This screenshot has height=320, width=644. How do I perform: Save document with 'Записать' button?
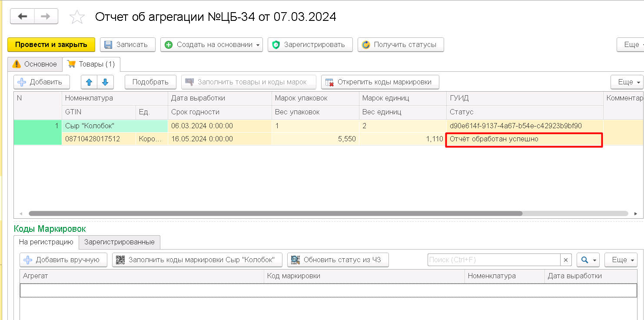pyautogui.click(x=128, y=44)
